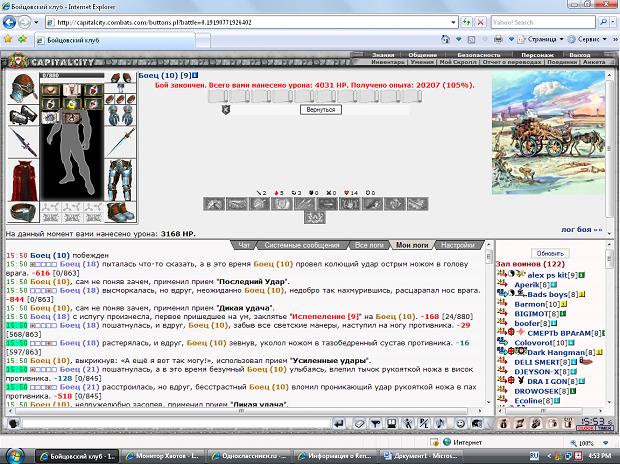Click the browser stop loading X button
Screen dimensions: 620x464
coord(480,23)
